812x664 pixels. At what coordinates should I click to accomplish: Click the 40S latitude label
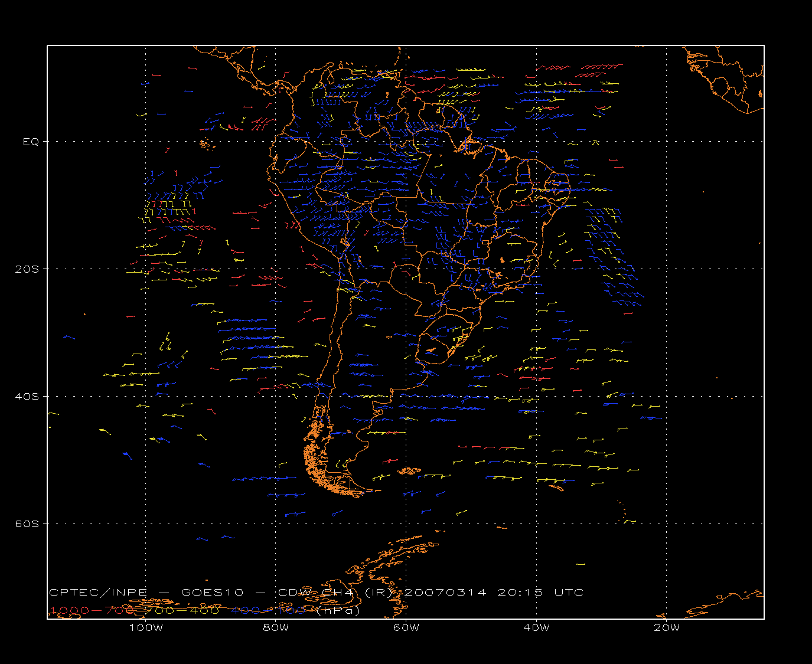coord(27,397)
